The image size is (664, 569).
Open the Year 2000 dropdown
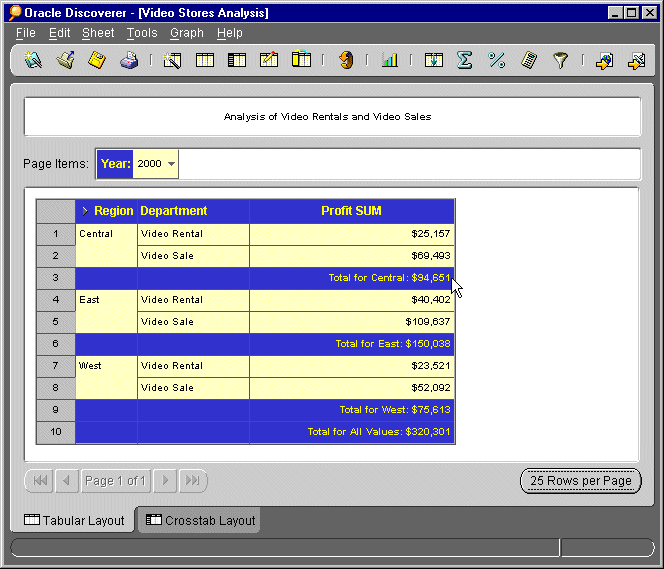point(171,164)
